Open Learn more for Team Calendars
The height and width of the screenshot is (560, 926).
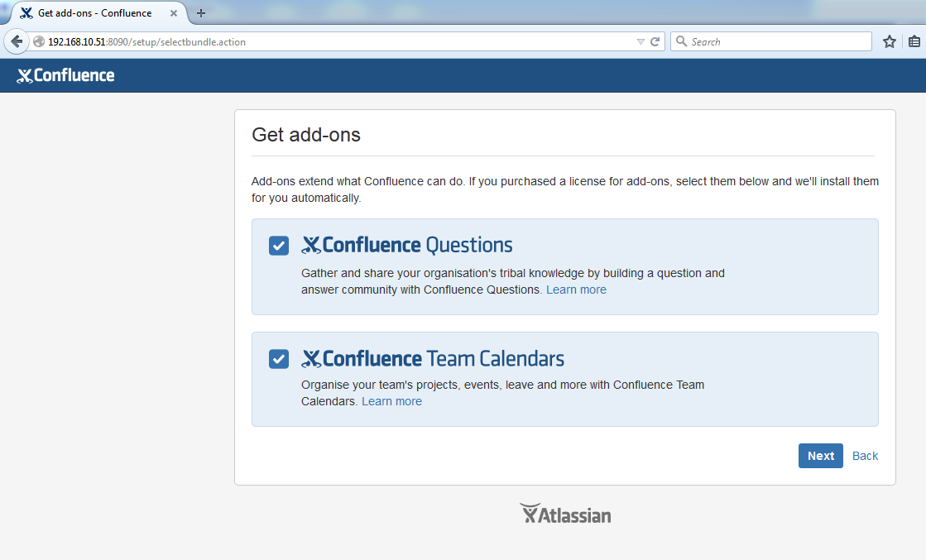pos(391,401)
